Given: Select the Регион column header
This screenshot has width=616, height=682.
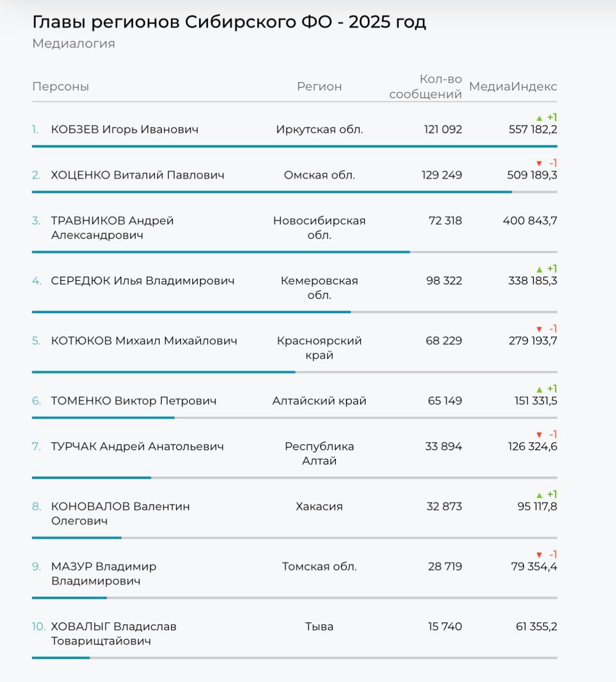Looking at the screenshot, I should (319, 86).
